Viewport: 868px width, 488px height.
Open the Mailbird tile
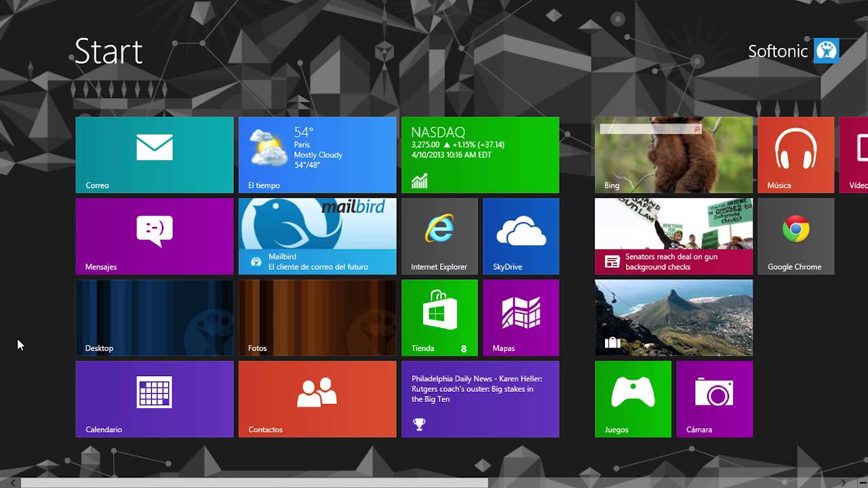317,237
